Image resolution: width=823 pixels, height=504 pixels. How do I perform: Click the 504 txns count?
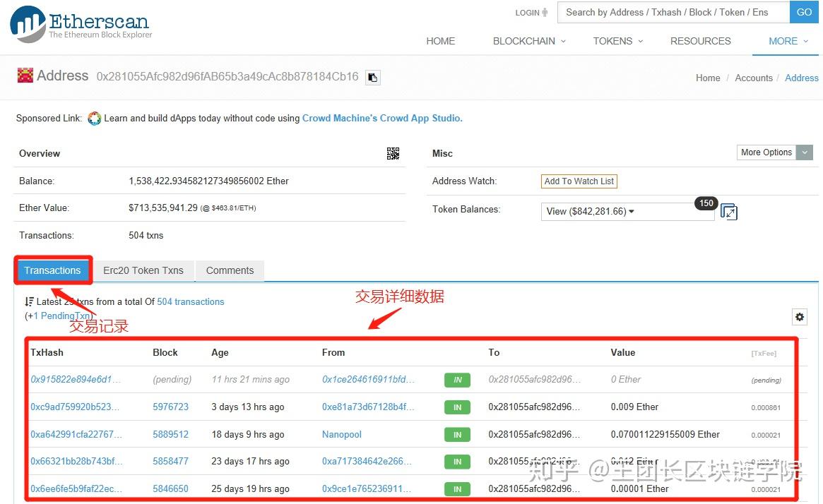[146, 236]
